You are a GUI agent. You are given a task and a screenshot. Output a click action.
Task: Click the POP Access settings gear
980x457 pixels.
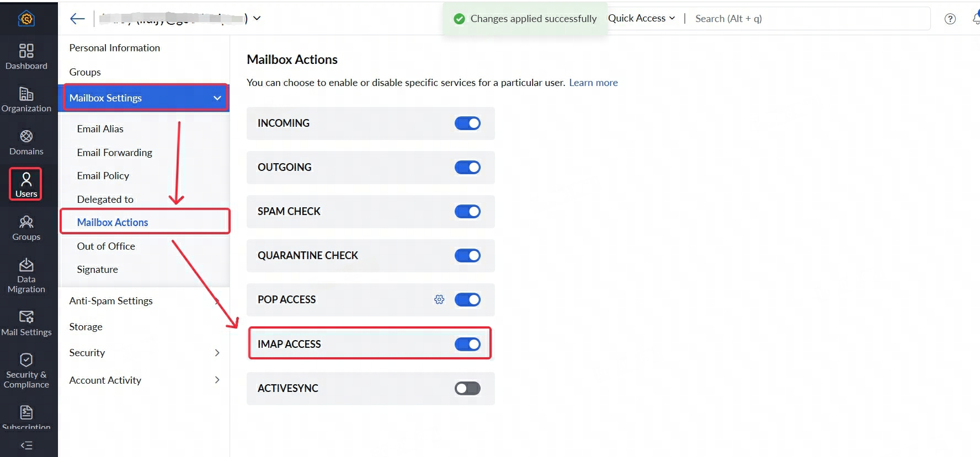tap(439, 299)
